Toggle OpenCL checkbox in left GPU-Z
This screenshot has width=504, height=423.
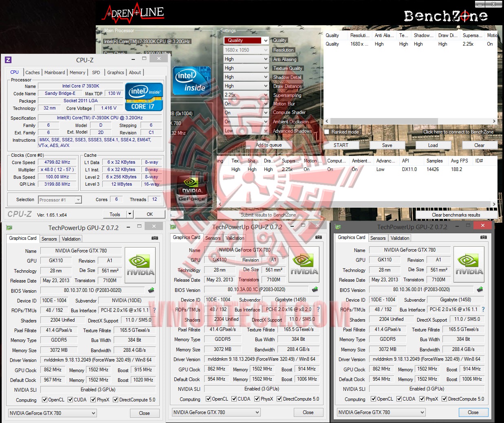pos(44,400)
